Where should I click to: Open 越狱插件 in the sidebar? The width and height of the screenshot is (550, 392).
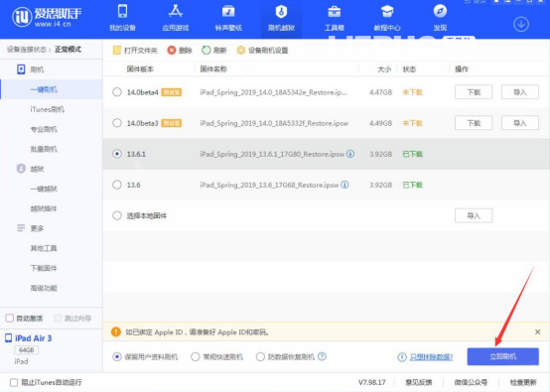click(44, 208)
